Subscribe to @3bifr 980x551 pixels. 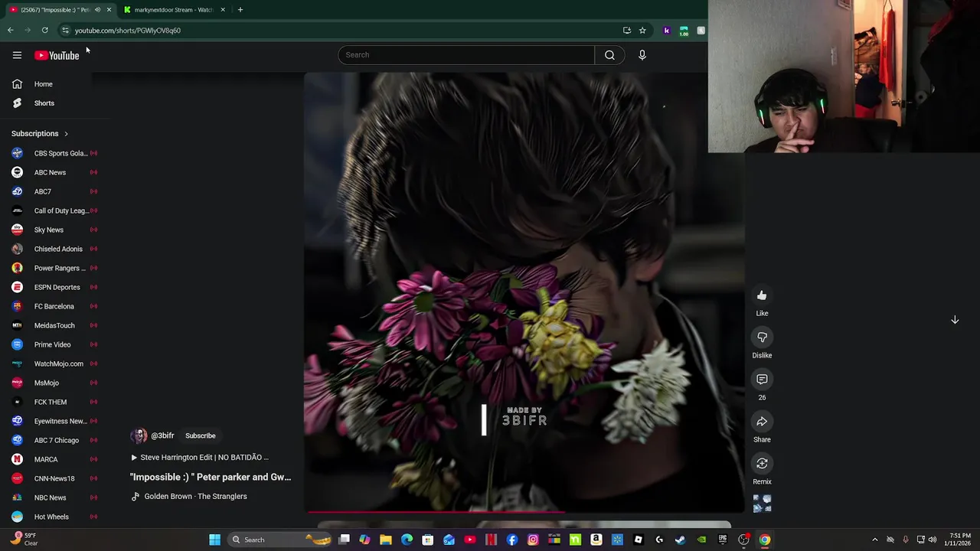(x=201, y=435)
